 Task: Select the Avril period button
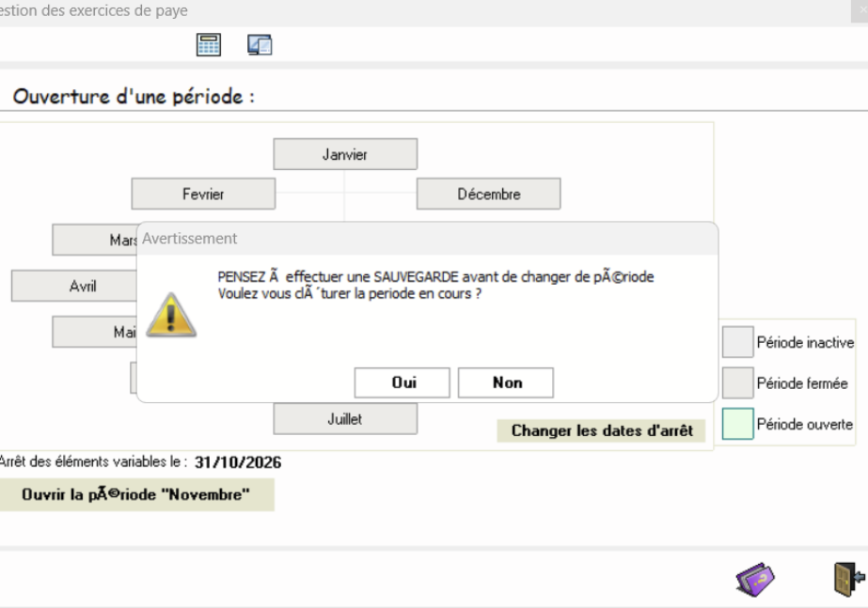coord(74,286)
